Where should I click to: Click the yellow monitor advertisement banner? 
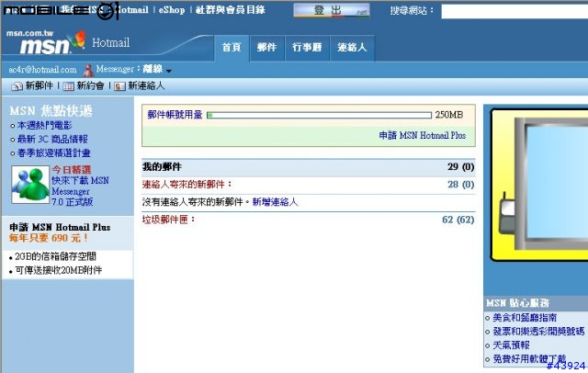(x=539, y=185)
